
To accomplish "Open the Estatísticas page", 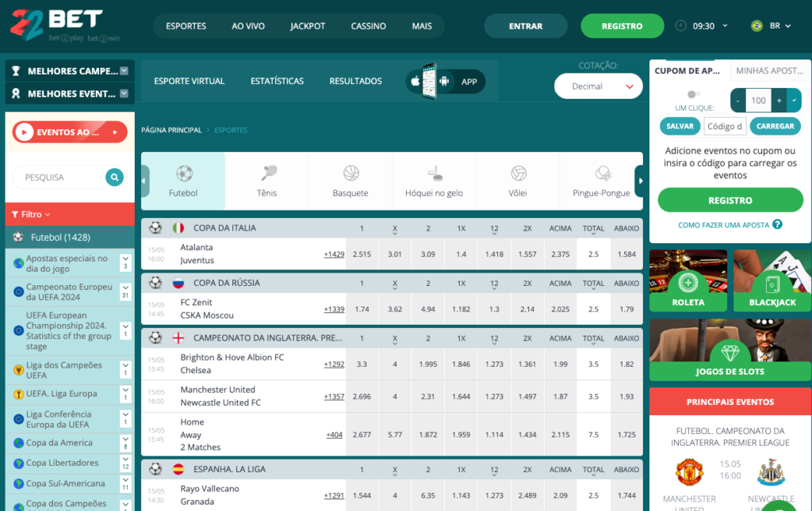I will coord(277,81).
